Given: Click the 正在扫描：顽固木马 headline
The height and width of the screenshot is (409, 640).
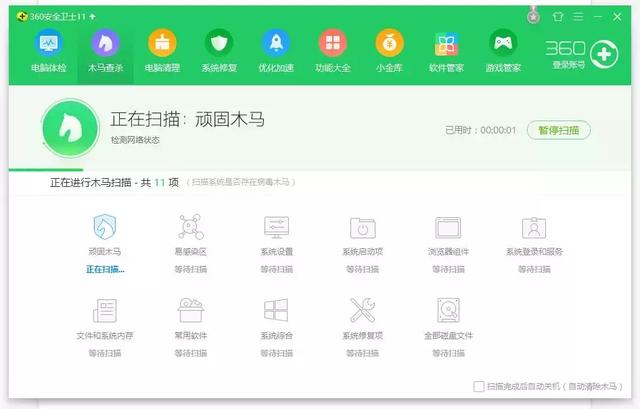Looking at the screenshot, I should [187, 119].
